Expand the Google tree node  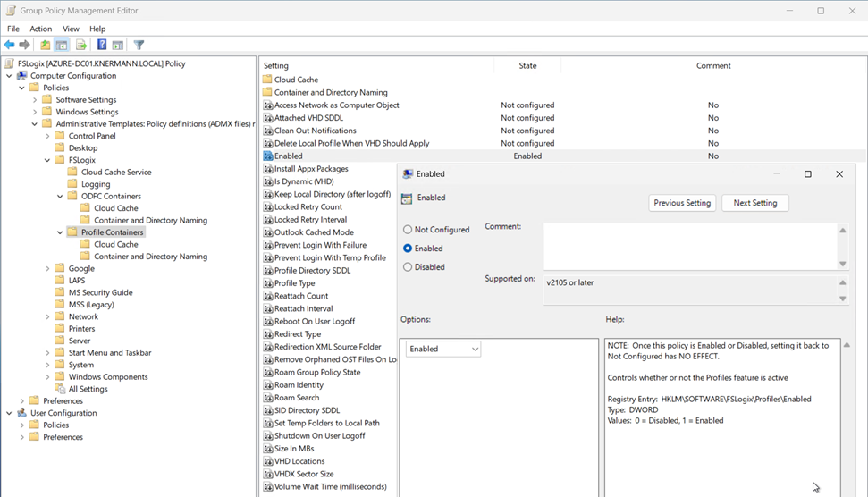(x=47, y=268)
